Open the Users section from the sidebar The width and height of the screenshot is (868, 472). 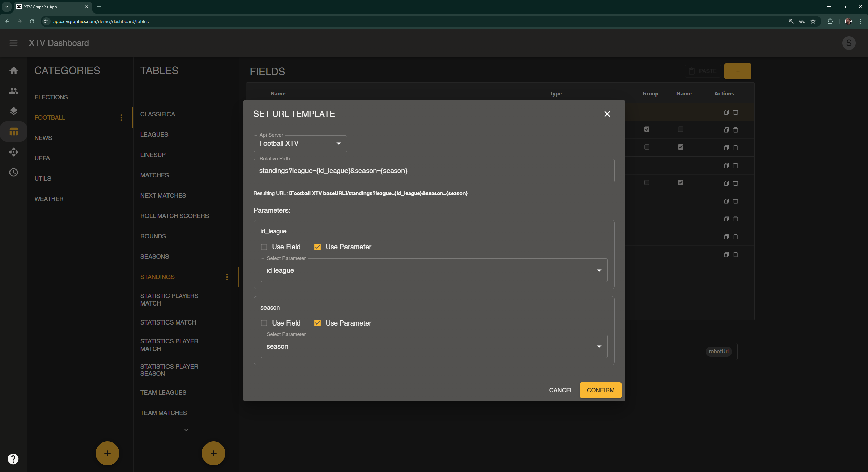(13, 91)
